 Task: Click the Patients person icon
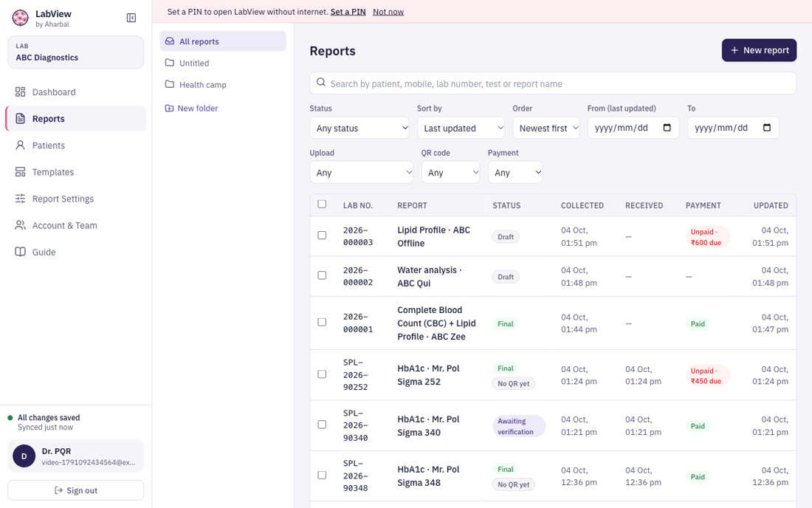click(x=20, y=145)
